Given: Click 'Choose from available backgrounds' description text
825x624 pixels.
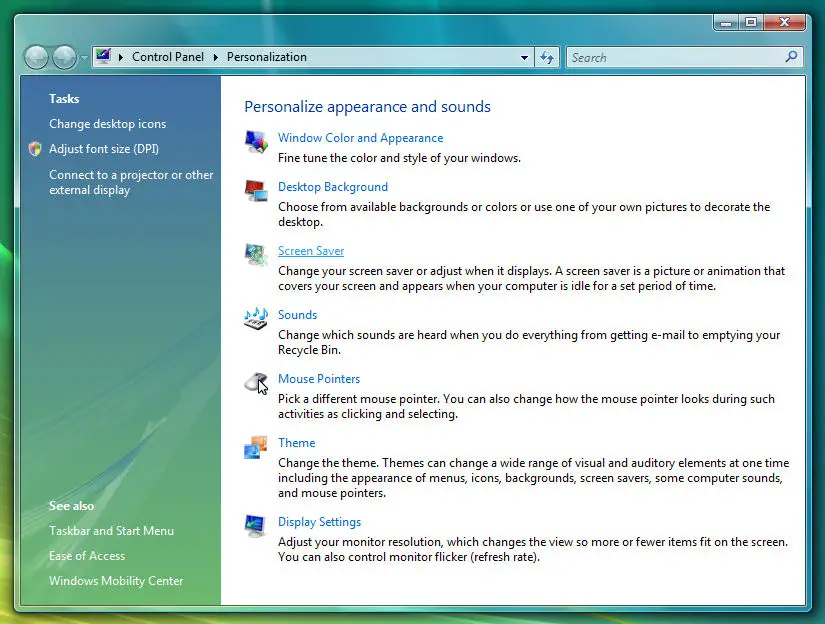Looking at the screenshot, I should click(x=524, y=214).
